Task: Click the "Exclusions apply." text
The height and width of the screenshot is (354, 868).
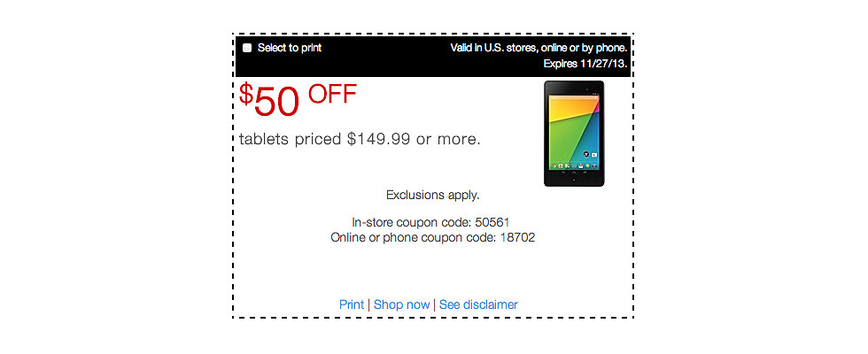Action: pos(433,195)
